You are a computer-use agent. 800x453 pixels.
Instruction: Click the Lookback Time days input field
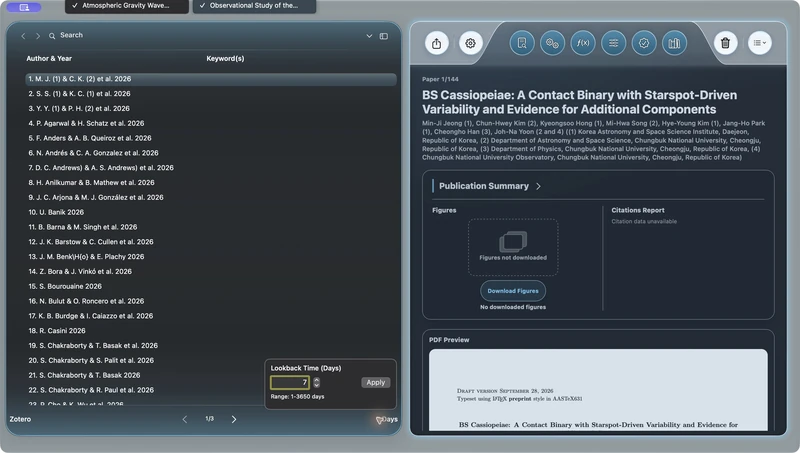(290, 383)
